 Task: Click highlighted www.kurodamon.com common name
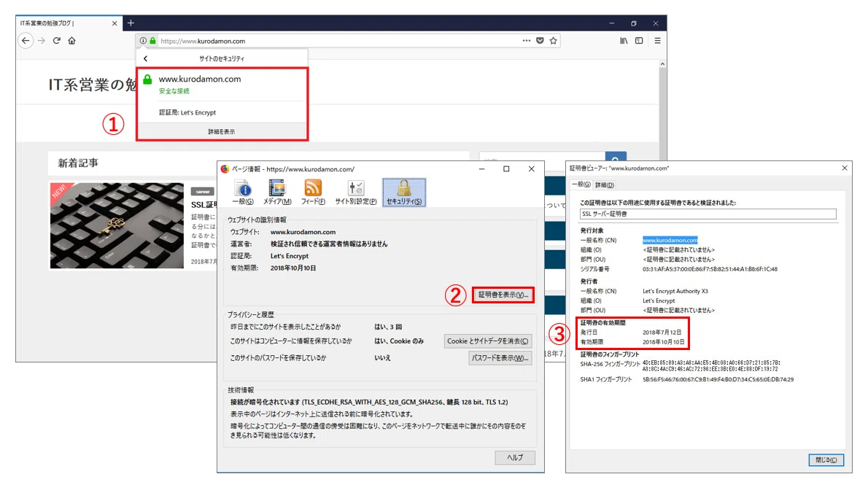point(670,240)
